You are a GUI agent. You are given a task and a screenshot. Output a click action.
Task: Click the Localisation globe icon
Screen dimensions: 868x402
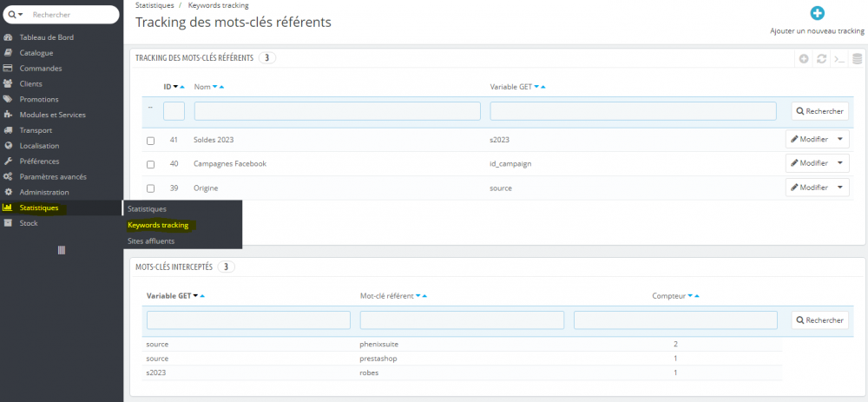(8, 146)
